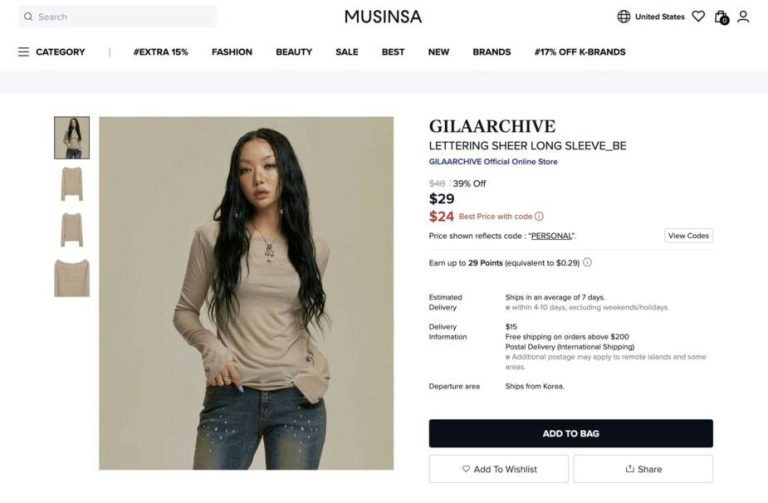768x503 pixels.
Task: Click the View Codes button
Action: pos(688,236)
